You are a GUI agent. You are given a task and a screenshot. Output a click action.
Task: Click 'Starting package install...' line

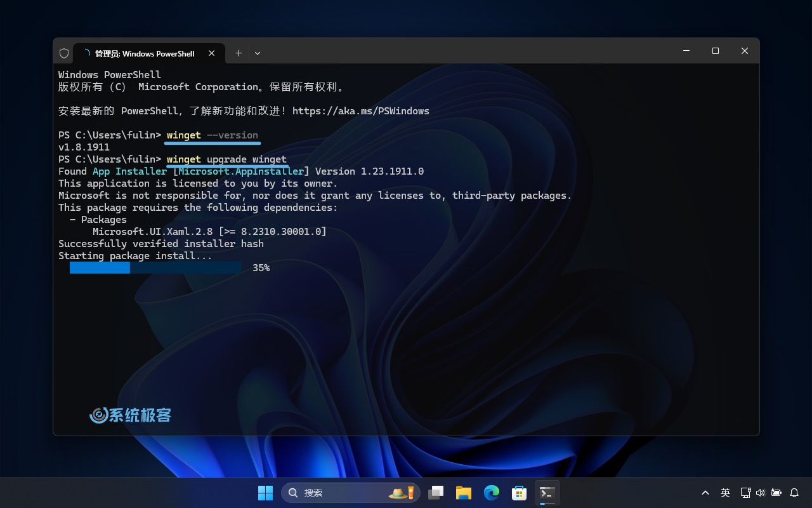pyautogui.click(x=135, y=256)
